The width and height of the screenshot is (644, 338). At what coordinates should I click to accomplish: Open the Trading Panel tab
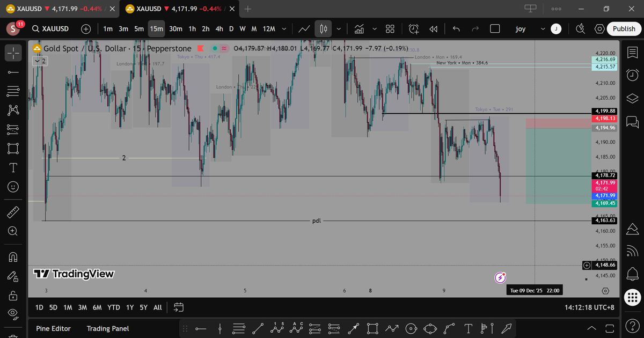(108, 328)
